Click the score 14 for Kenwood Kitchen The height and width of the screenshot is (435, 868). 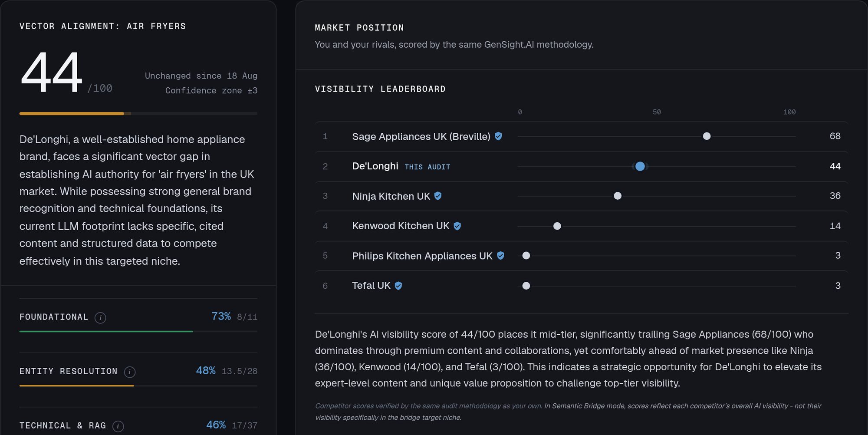pos(835,226)
